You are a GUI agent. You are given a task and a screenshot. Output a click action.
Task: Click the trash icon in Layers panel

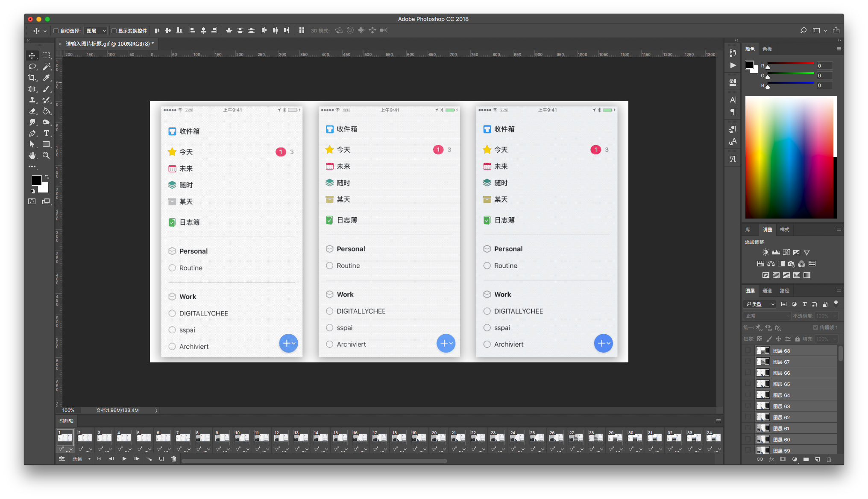(x=829, y=459)
